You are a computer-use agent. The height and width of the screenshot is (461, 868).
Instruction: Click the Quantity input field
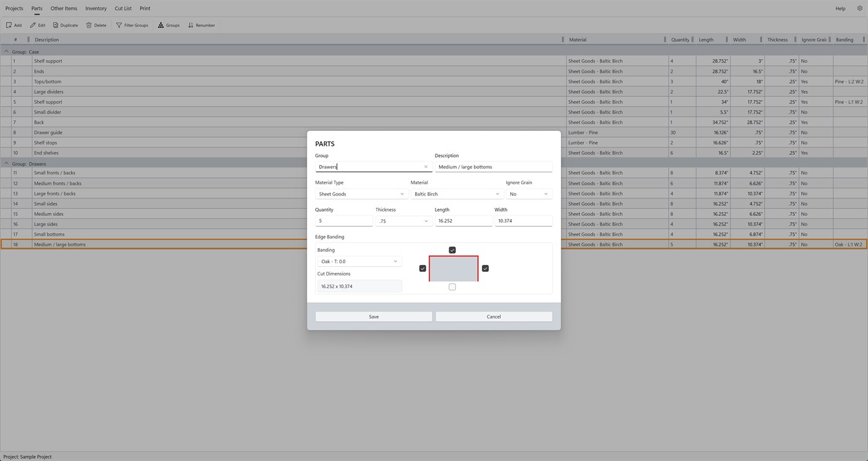click(344, 221)
